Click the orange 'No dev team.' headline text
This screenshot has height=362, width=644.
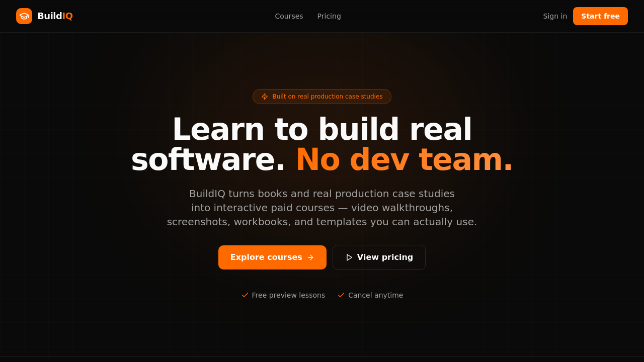404,160
